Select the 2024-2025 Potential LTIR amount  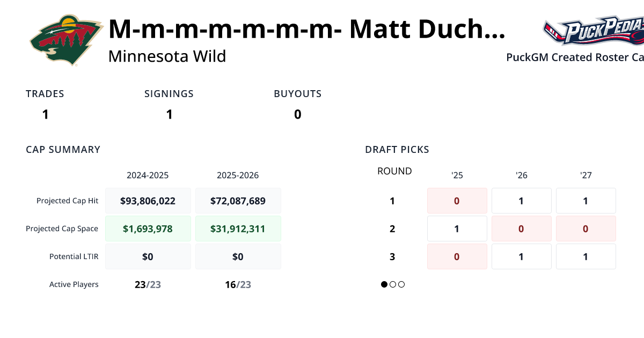148,257
